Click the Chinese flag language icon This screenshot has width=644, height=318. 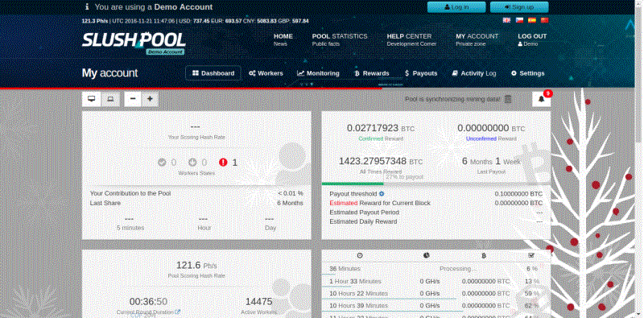pos(545,20)
